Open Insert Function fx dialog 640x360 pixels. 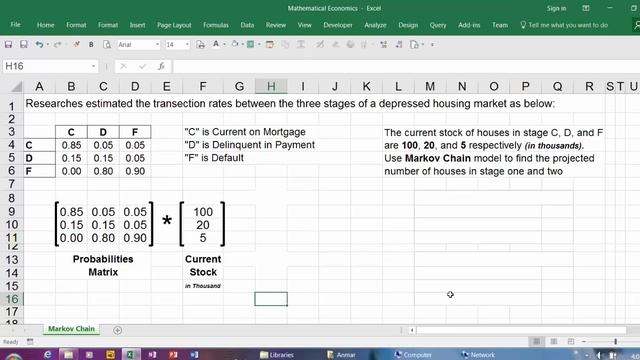[x=161, y=66]
